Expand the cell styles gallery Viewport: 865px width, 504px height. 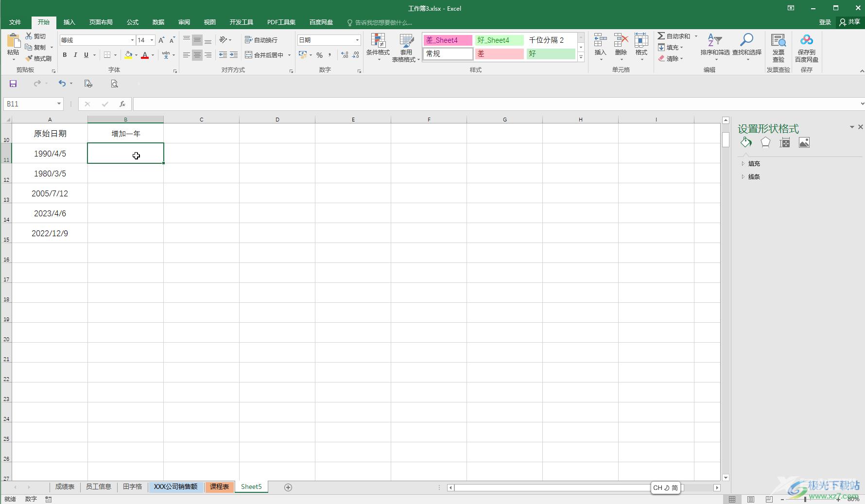click(x=581, y=57)
